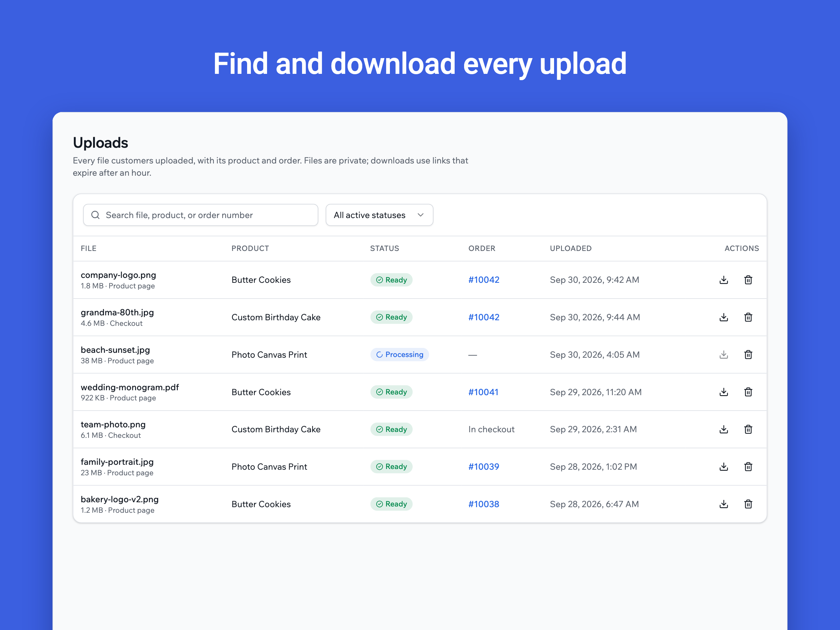Select the grandma-80th.jpg file name
The width and height of the screenshot is (840, 630).
pyautogui.click(x=117, y=313)
